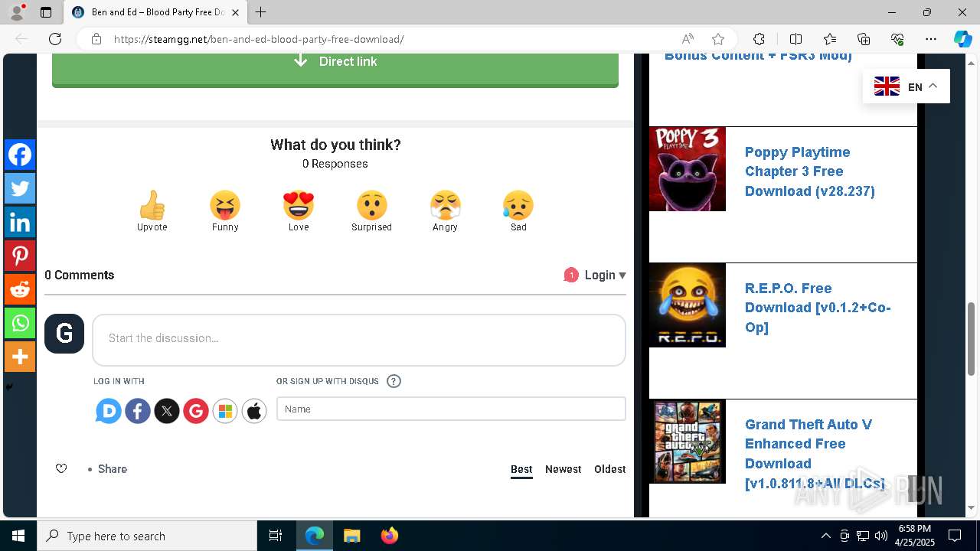
Task: Expand the EN language selector
Action: point(906,86)
